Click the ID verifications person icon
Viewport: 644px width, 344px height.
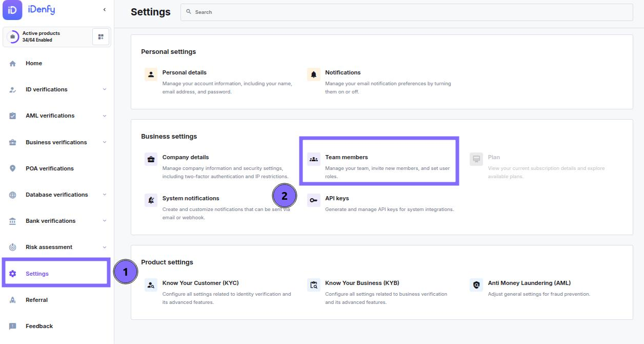13,90
